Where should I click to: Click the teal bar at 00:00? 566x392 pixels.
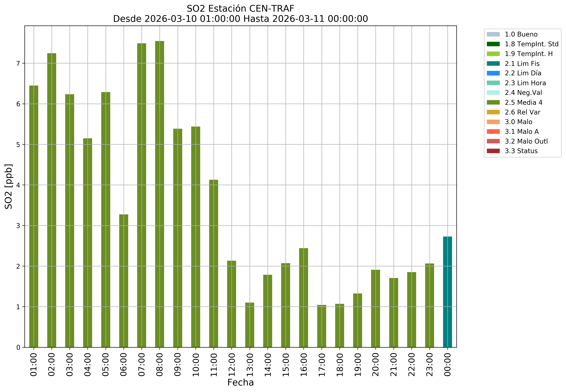[x=447, y=292]
